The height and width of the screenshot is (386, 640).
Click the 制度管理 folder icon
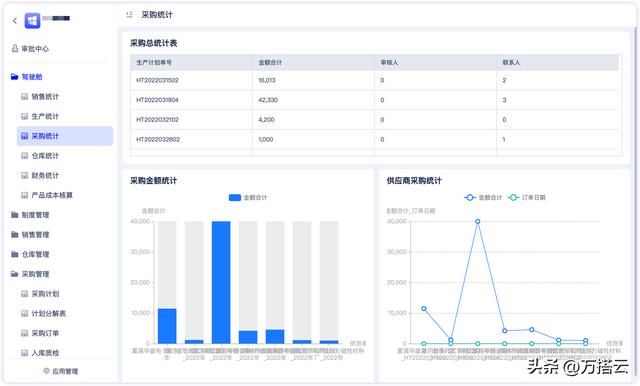pos(15,215)
